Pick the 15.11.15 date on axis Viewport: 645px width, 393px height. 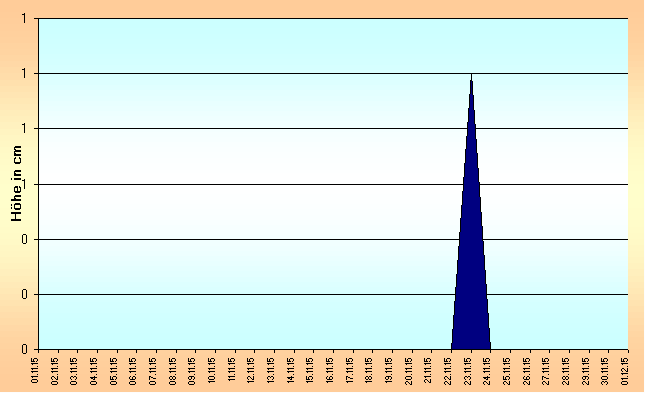coord(311,370)
